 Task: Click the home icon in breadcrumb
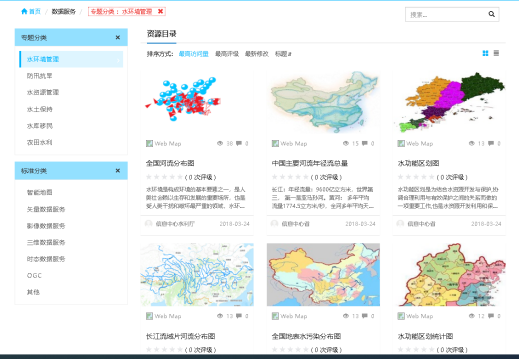[24, 11]
